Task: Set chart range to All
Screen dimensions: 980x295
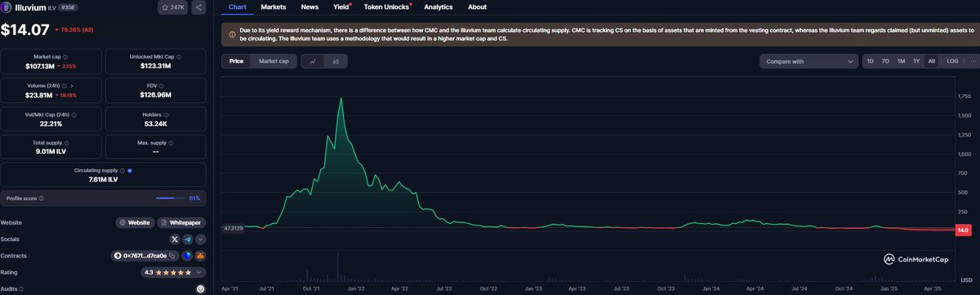Action: (x=932, y=61)
